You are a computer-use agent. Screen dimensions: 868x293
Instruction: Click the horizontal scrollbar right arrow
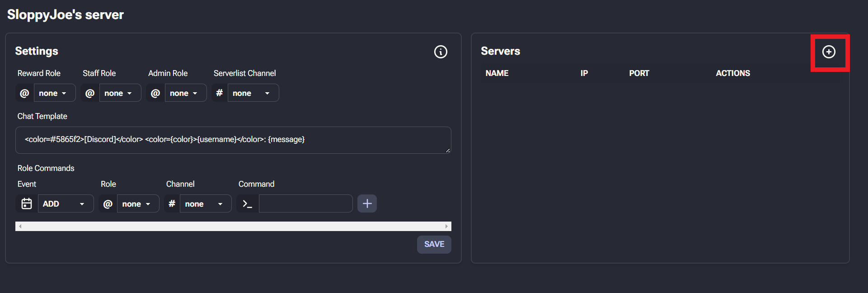pyautogui.click(x=446, y=227)
